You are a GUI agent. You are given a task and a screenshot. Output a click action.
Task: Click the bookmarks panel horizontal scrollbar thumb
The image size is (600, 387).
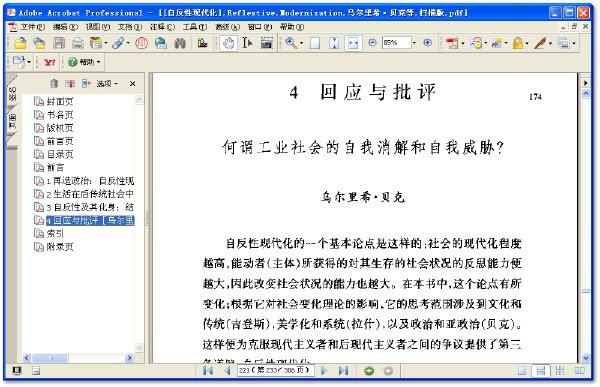coord(50,358)
